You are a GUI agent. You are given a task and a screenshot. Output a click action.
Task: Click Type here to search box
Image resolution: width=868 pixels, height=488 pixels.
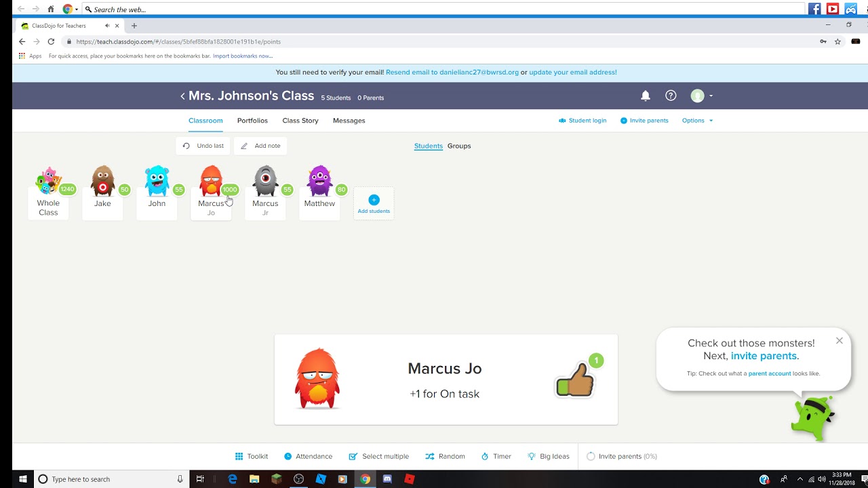click(x=111, y=479)
